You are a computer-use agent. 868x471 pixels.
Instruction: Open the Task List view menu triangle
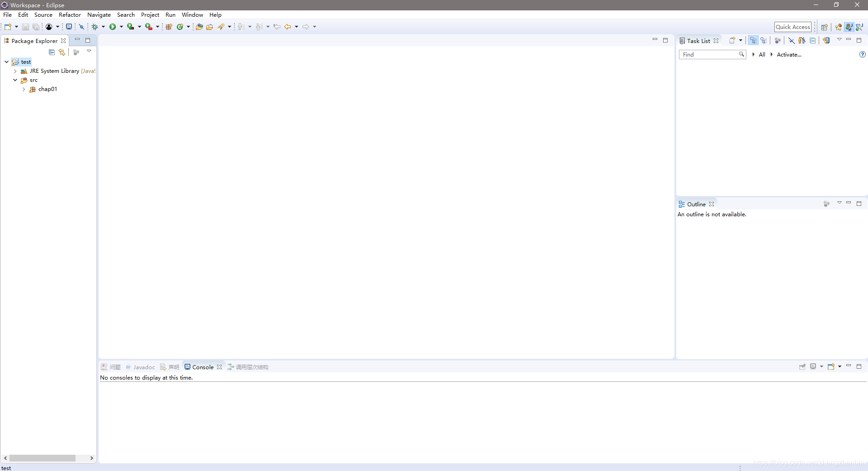pyautogui.click(x=840, y=39)
